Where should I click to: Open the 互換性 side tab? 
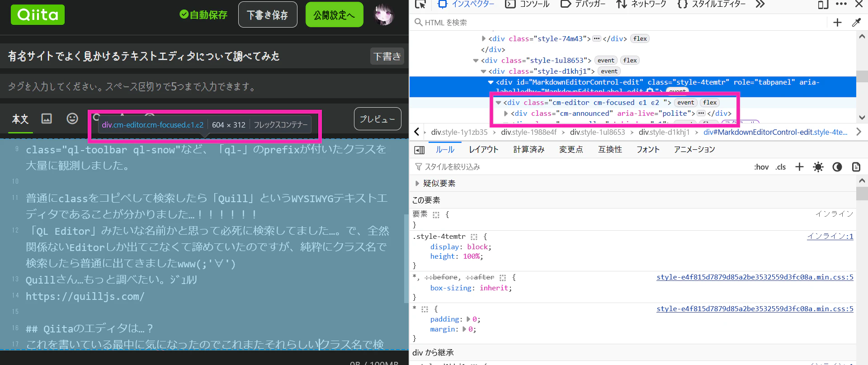click(x=610, y=150)
